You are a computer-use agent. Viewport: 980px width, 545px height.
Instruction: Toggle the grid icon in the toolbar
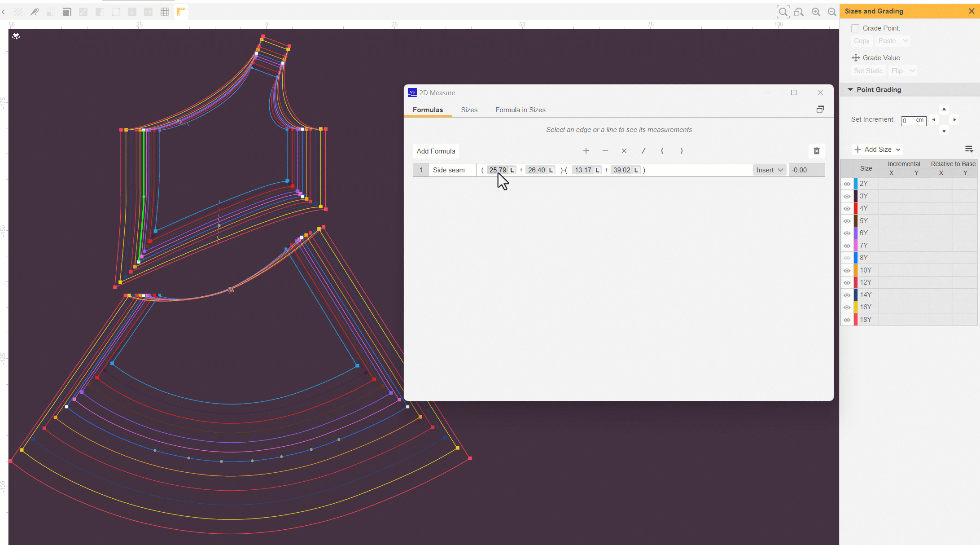click(x=165, y=12)
